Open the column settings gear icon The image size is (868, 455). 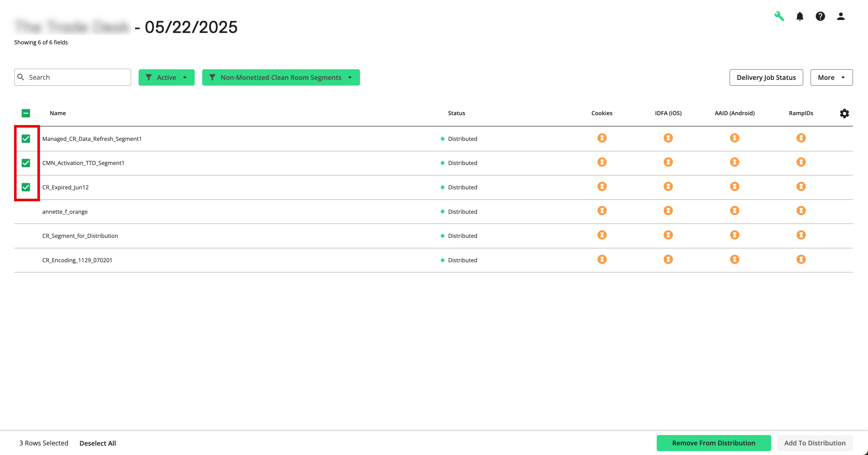pos(844,114)
